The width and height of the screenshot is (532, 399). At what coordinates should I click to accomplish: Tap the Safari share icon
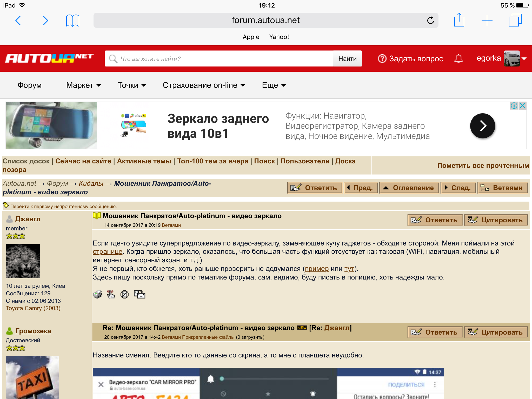click(459, 20)
